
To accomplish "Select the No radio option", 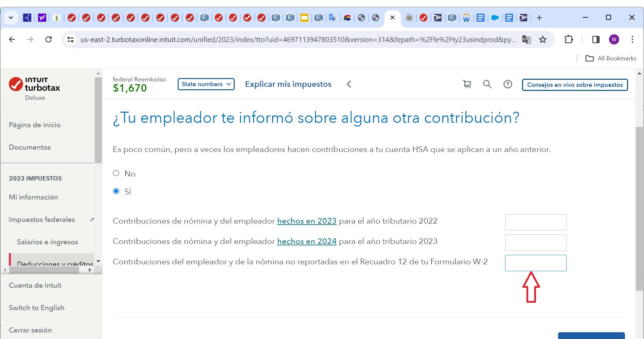I will 116,173.
